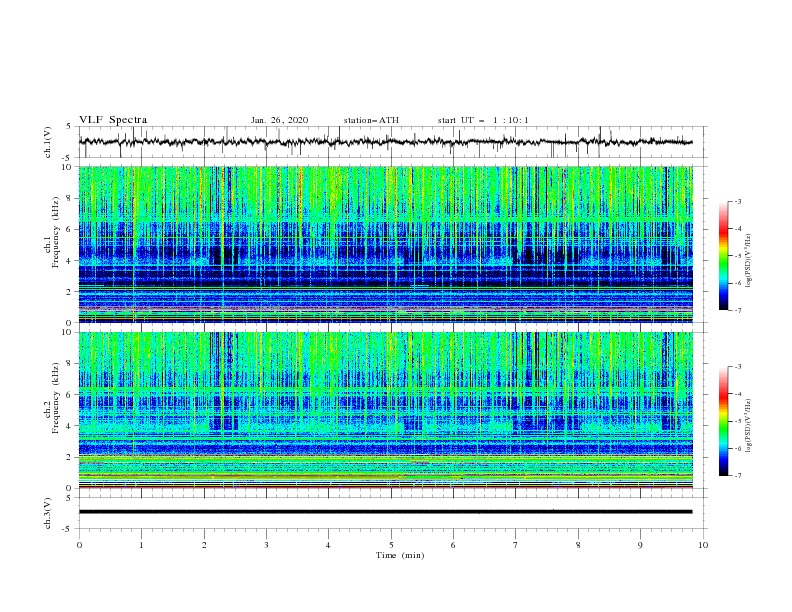Screen dimensions: 792x612
Task: Click the "0" tick on the time axis
Action: [x=79, y=545]
